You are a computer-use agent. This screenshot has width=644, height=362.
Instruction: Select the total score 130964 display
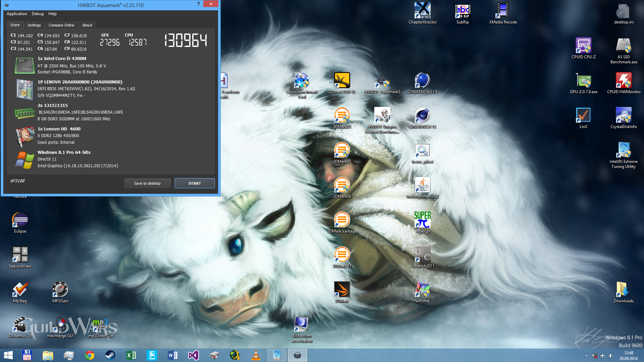coord(185,40)
